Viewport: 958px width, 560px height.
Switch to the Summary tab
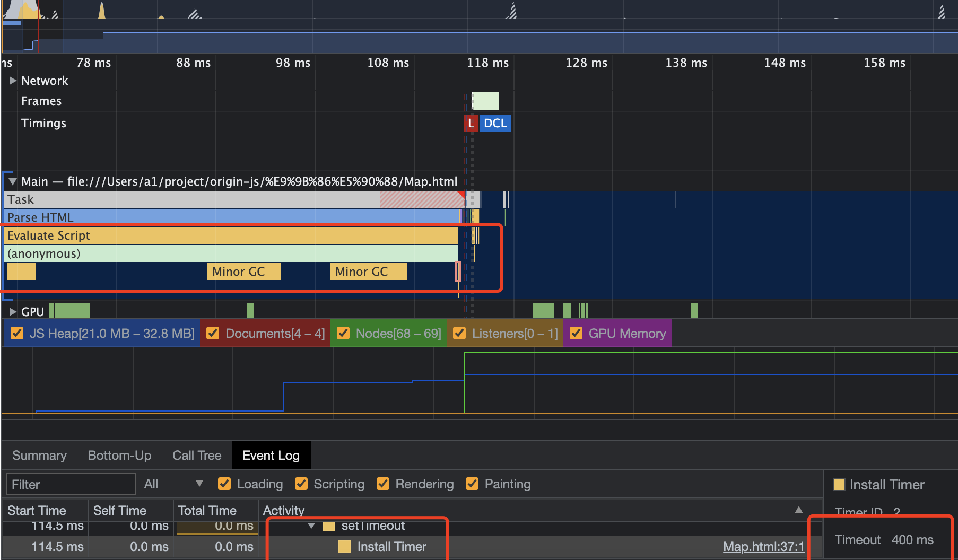point(39,456)
